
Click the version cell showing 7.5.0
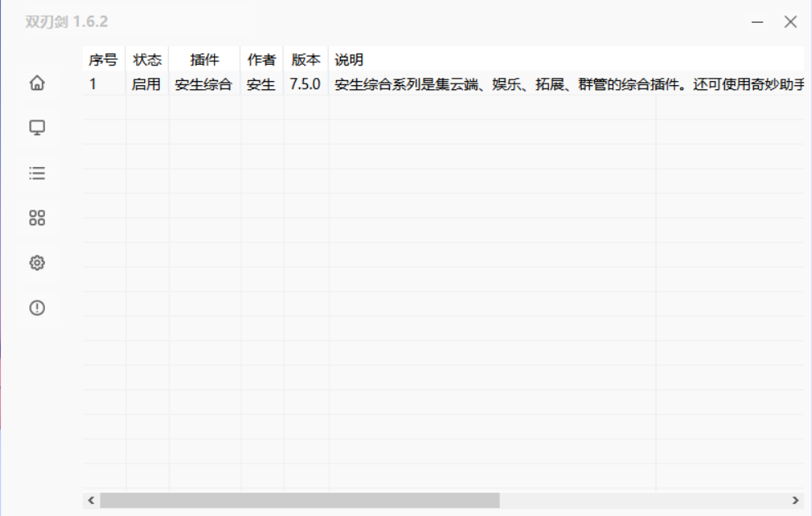[305, 84]
